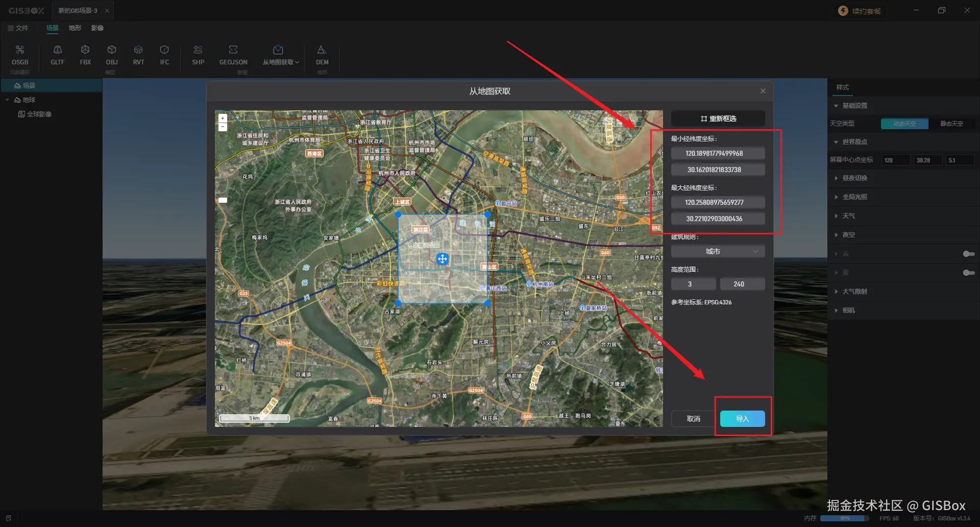Click the maximum height field 240
The width and height of the screenshot is (980, 527).
pos(742,284)
